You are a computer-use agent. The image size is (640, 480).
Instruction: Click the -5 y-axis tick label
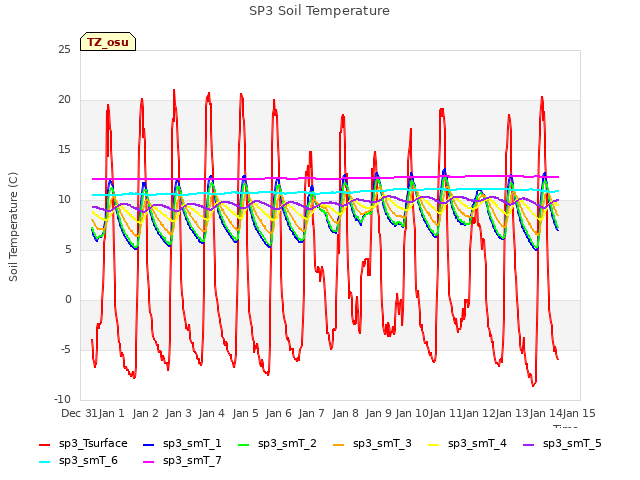tap(66, 350)
